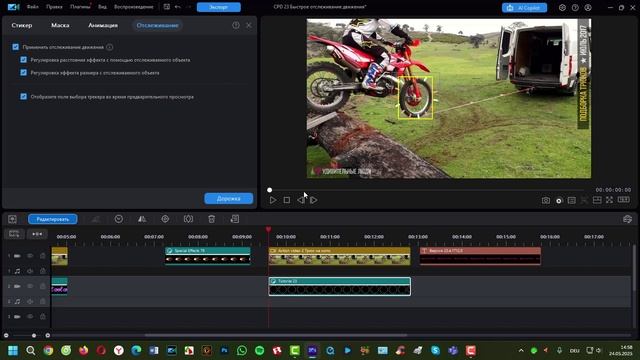Mute audio track 1
The image size is (640, 360).
click(30, 271)
